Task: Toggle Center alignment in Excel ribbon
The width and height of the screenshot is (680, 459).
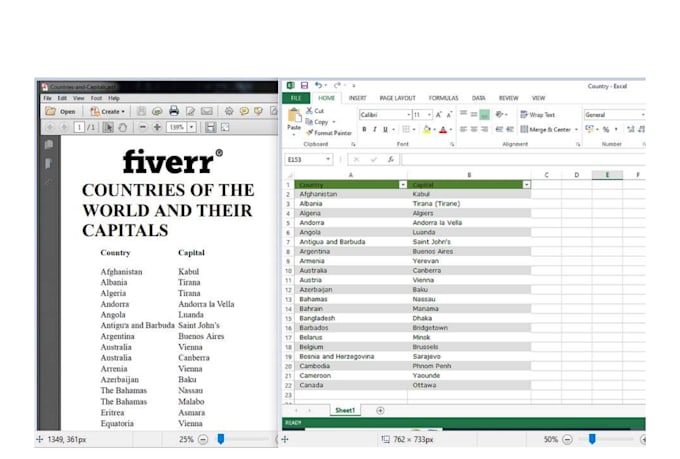Action: (474, 129)
